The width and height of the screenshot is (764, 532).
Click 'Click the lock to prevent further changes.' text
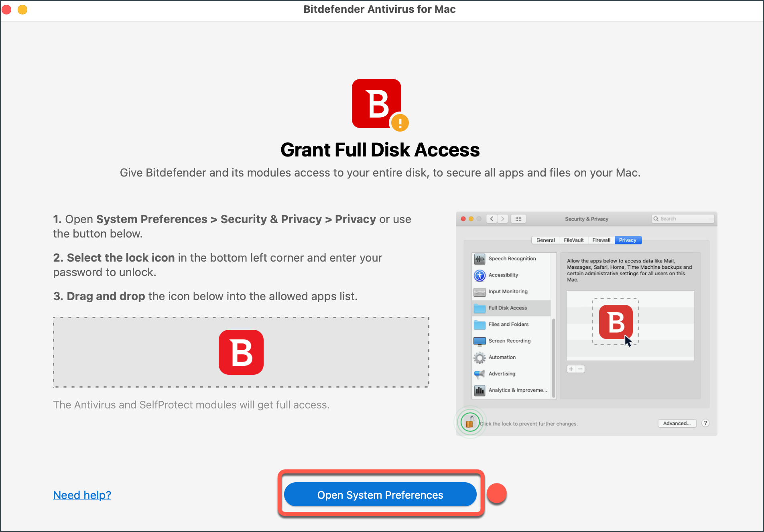529,424
